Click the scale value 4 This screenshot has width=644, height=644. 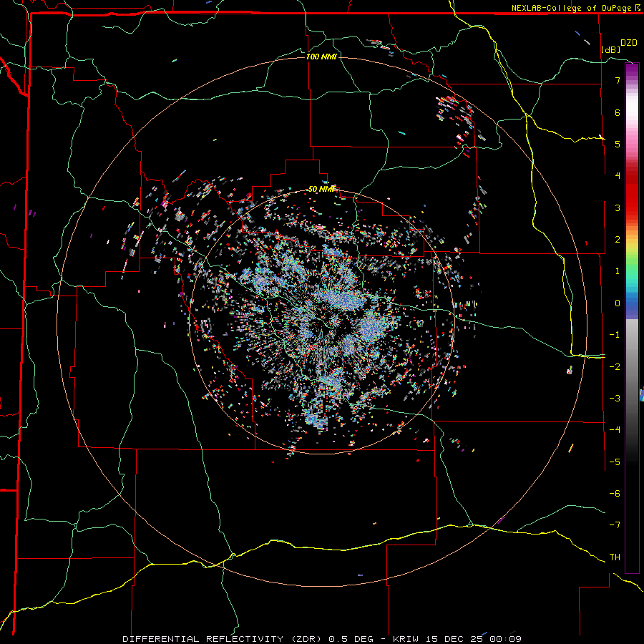[618, 176]
